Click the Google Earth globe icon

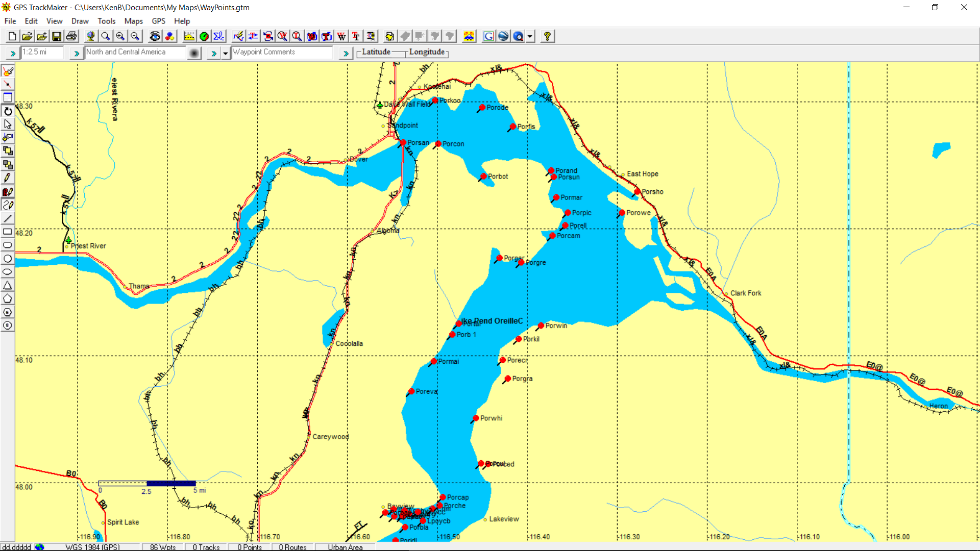pos(503,36)
